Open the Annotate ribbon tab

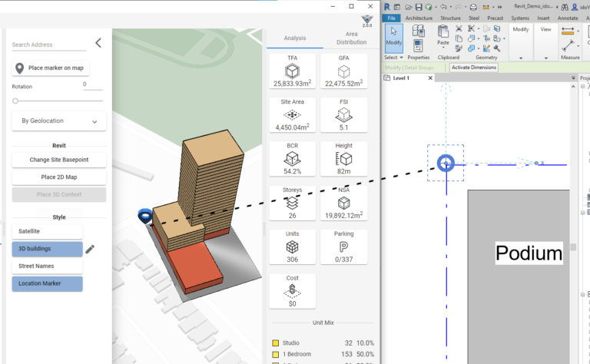[x=568, y=18]
